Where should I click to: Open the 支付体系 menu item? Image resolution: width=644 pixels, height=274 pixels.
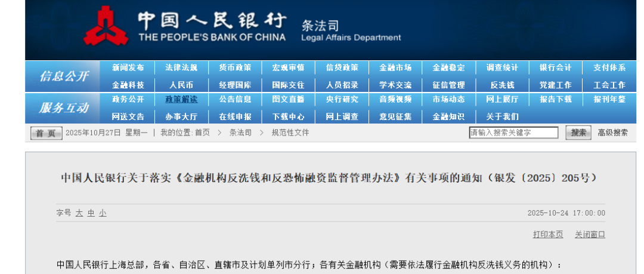[x=609, y=68]
